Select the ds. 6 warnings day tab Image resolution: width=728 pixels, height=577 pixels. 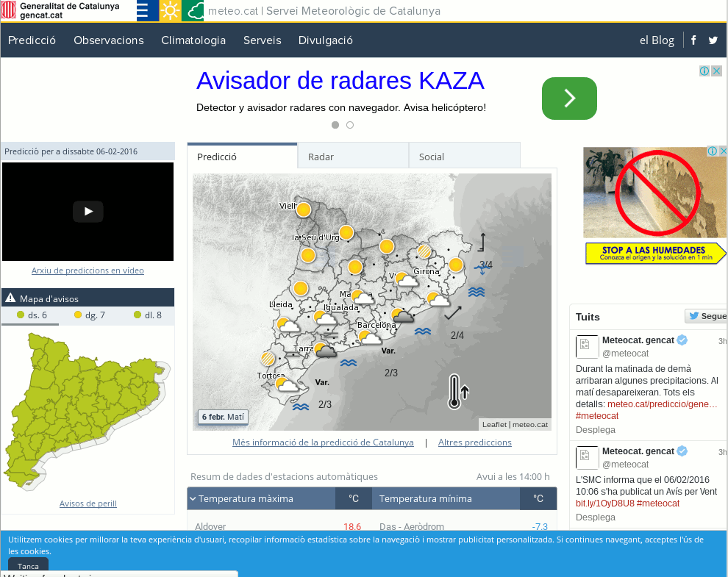[31, 315]
